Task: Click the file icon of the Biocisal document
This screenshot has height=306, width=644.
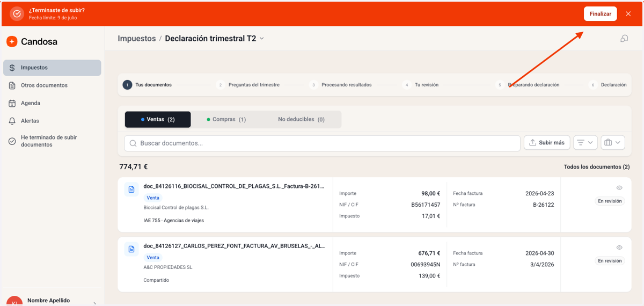Action: pos(131,190)
